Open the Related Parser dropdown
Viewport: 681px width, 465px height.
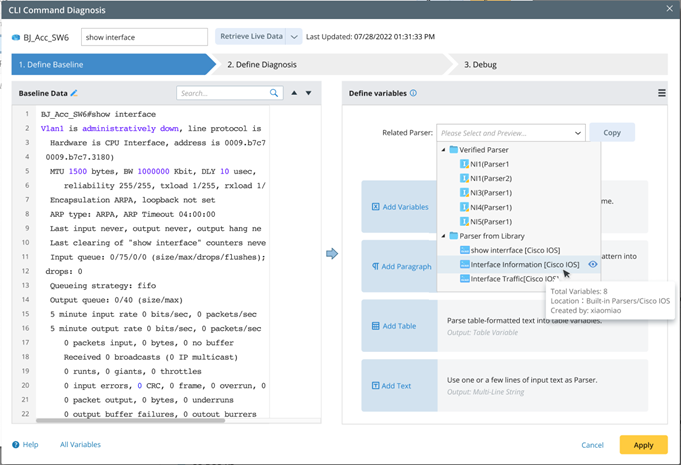pos(511,132)
